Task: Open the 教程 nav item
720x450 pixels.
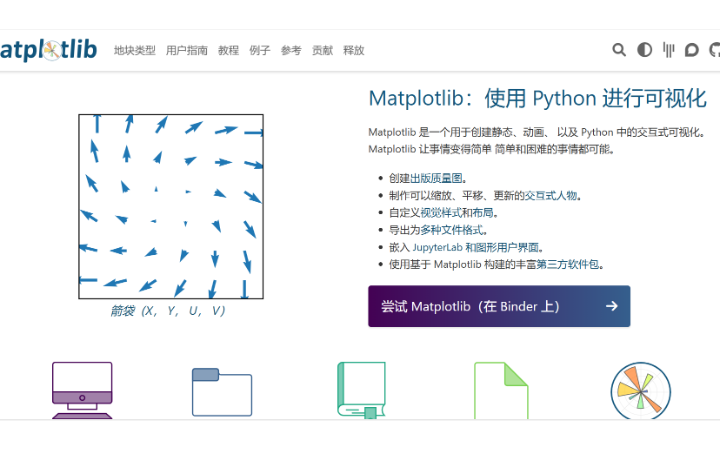Action: click(228, 50)
